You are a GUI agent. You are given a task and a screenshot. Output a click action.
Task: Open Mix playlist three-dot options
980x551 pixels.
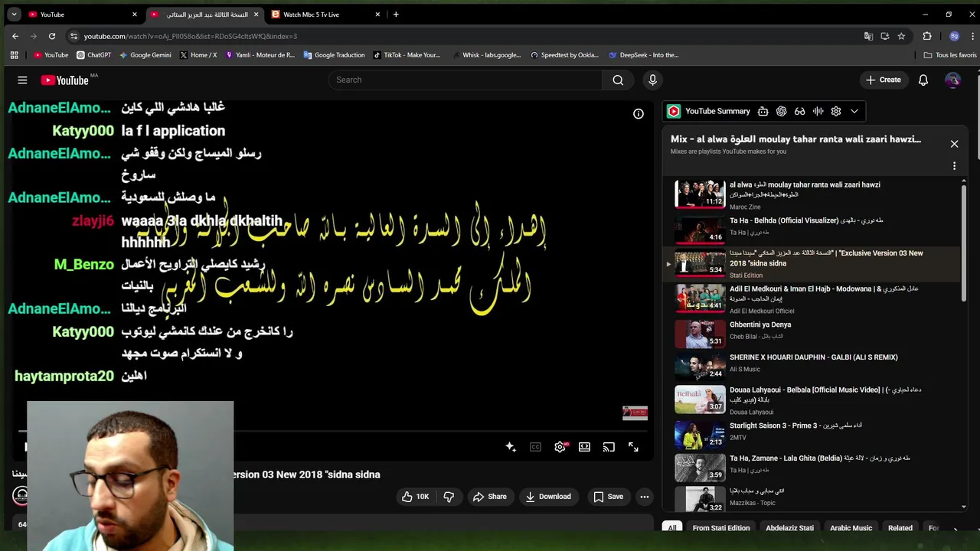pos(954,166)
